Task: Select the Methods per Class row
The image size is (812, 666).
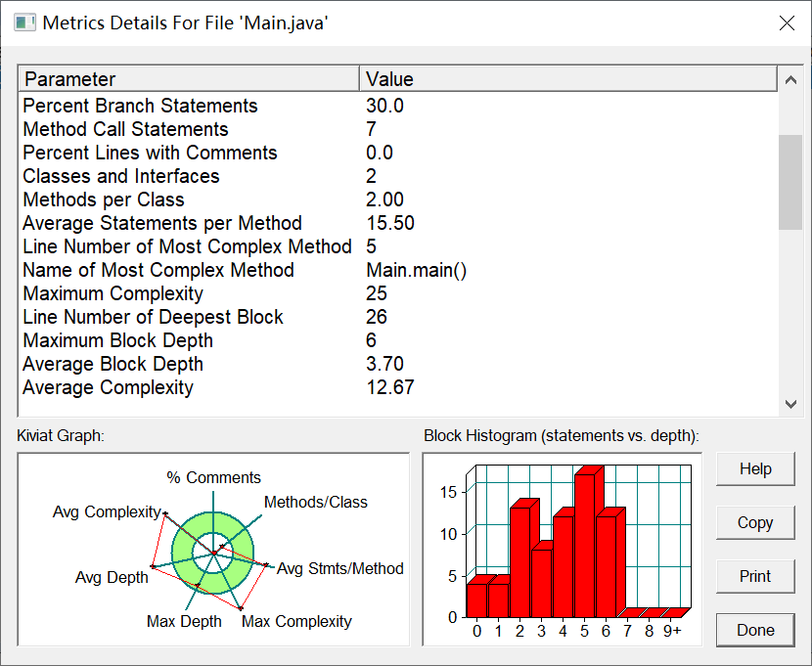Action: 398,200
